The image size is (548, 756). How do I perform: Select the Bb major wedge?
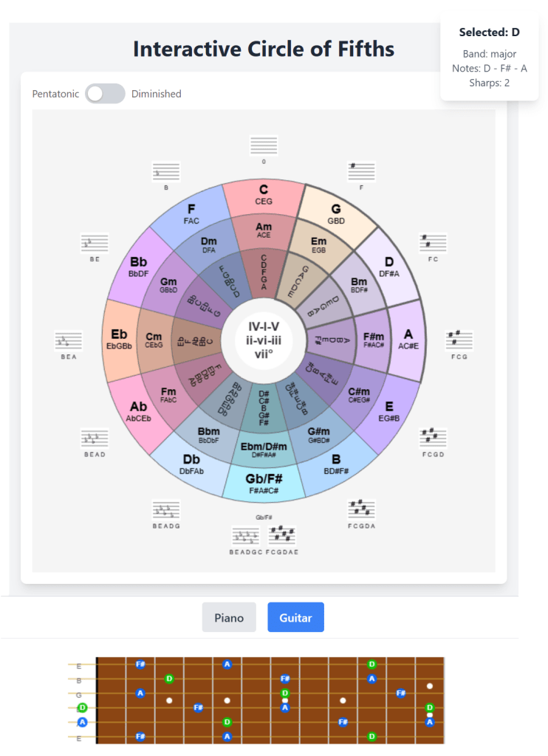139,267
